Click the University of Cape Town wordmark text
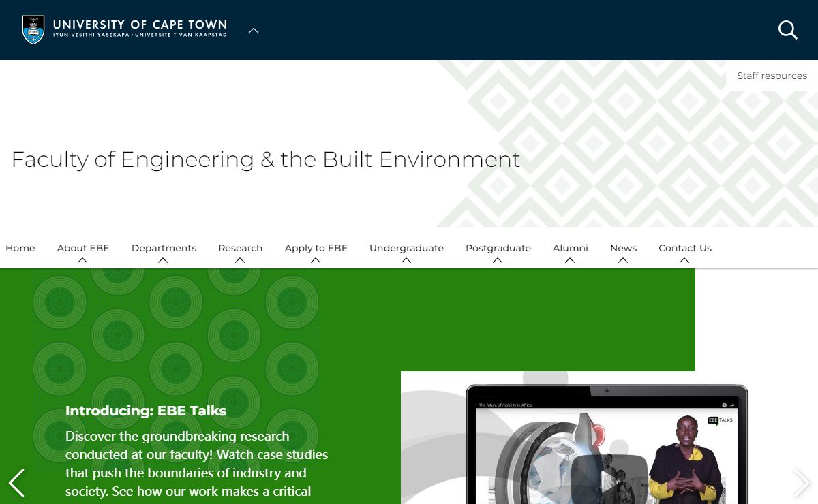 (140, 29)
